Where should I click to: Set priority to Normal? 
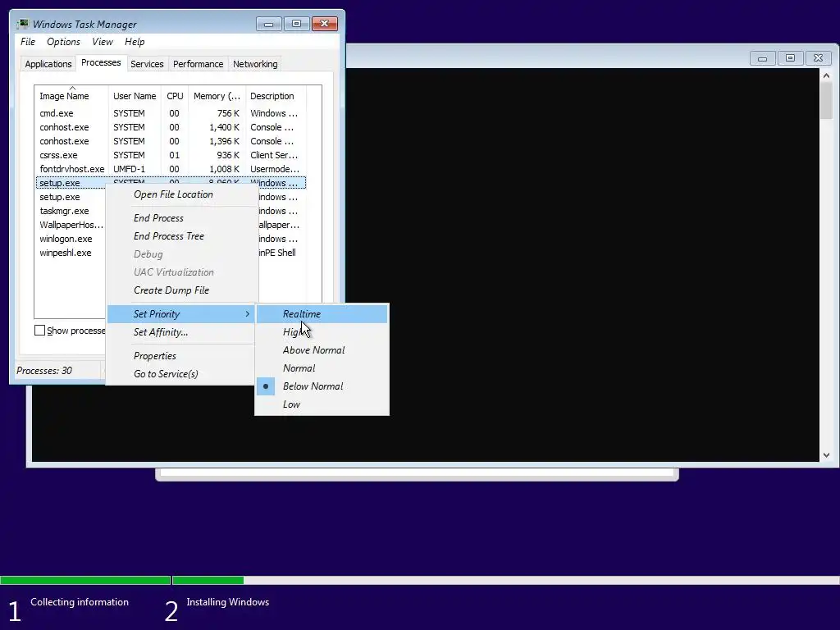[322, 368]
